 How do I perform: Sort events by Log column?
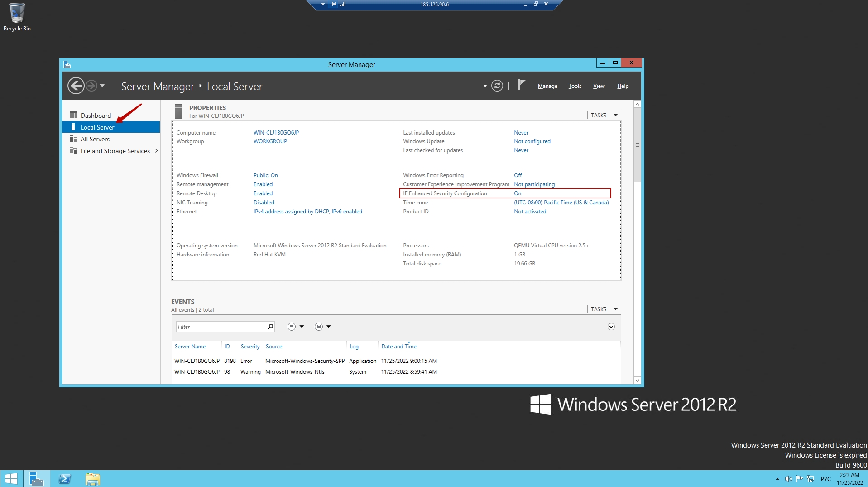354,347
